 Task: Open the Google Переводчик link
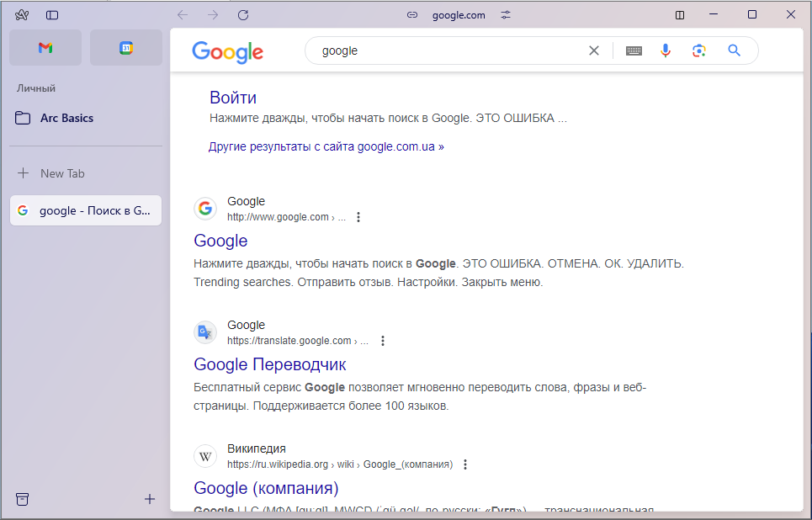click(270, 364)
